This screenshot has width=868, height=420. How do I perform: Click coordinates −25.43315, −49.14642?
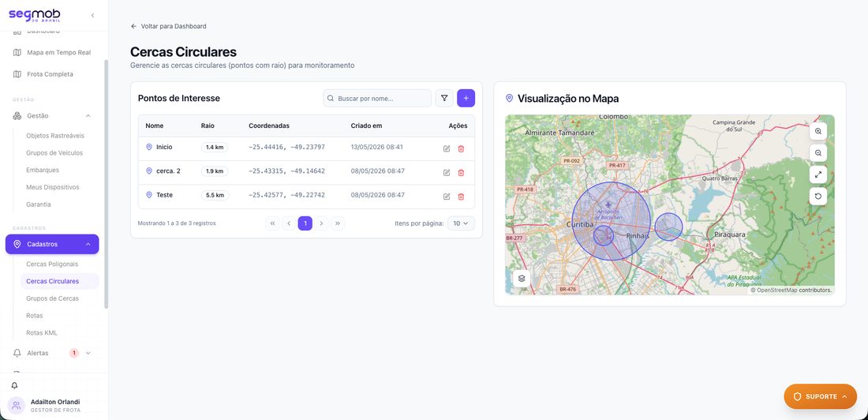pyautogui.click(x=286, y=171)
